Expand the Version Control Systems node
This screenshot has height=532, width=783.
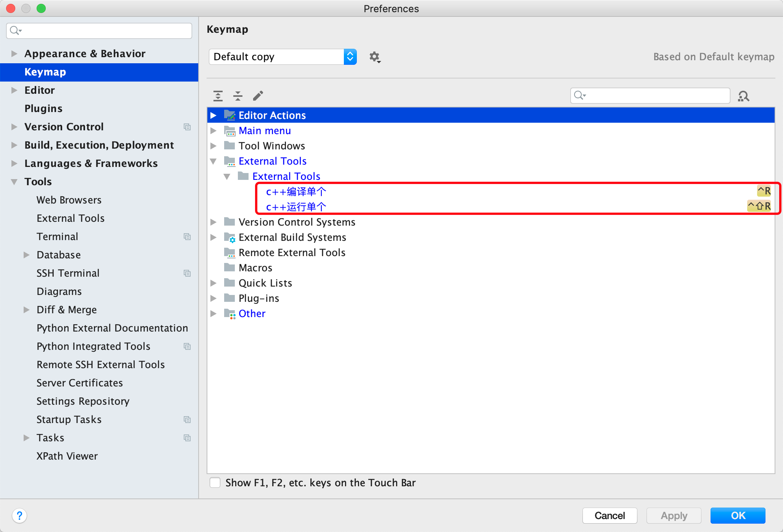[x=213, y=222]
